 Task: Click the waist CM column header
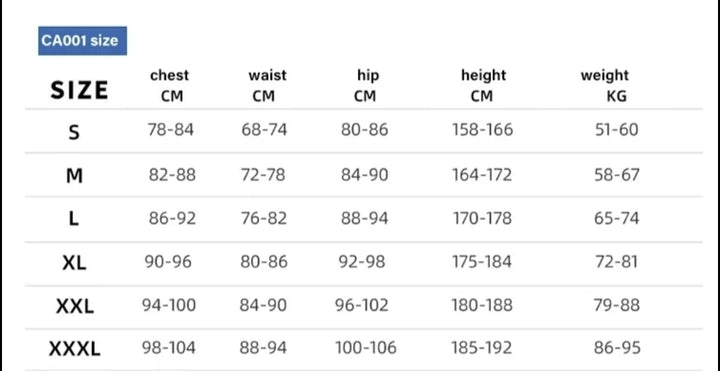267,85
